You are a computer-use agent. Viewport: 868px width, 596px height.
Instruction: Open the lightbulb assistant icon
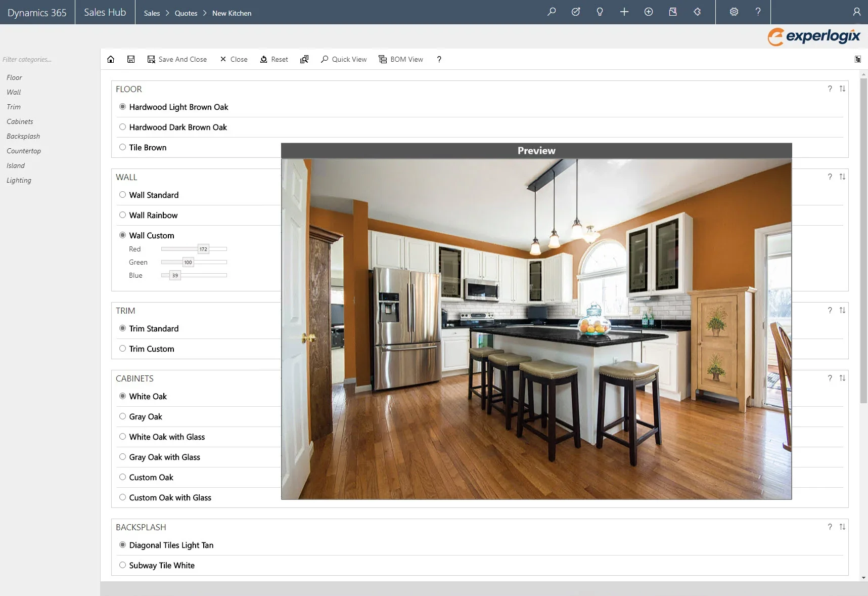click(x=600, y=12)
